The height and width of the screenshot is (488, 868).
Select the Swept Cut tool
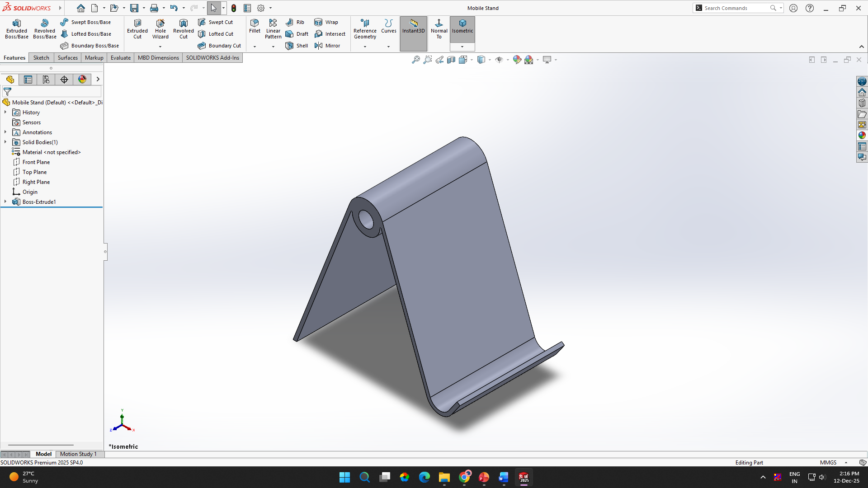point(215,22)
